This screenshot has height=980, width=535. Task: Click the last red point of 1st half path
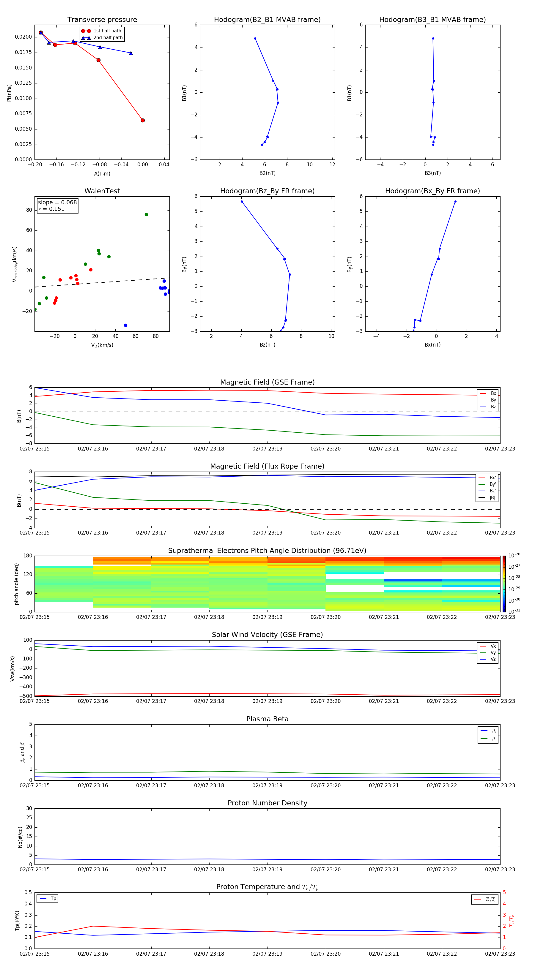click(x=143, y=120)
